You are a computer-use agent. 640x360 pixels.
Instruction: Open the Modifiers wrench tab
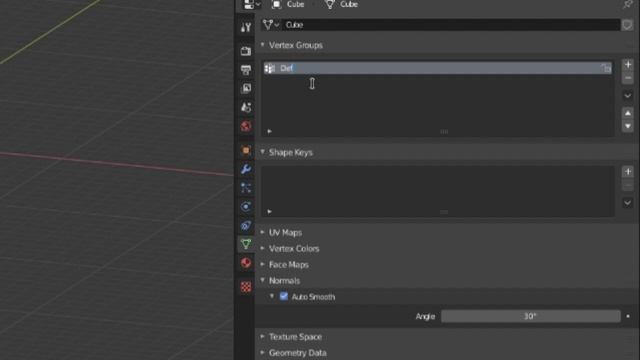(246, 169)
